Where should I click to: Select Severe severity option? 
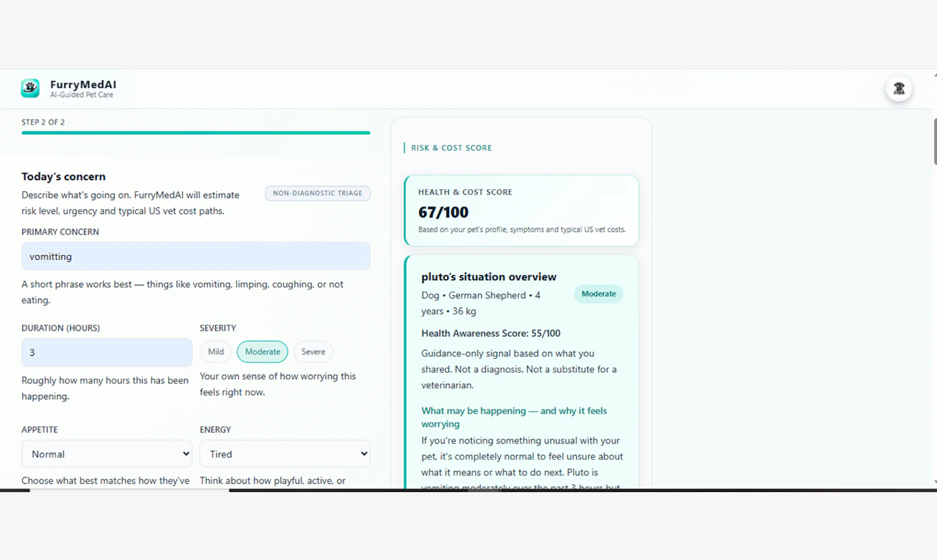313,352
